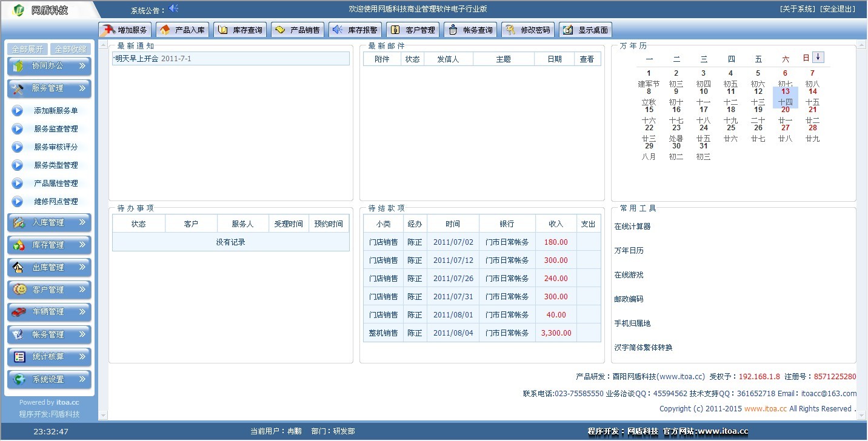Open 产品入库 from the toolbar
Image resolution: width=868 pixels, height=441 pixels.
coord(182,30)
